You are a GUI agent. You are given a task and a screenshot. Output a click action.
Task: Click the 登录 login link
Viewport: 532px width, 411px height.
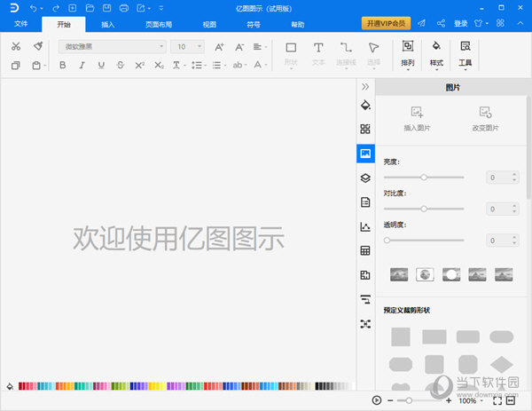pos(461,23)
